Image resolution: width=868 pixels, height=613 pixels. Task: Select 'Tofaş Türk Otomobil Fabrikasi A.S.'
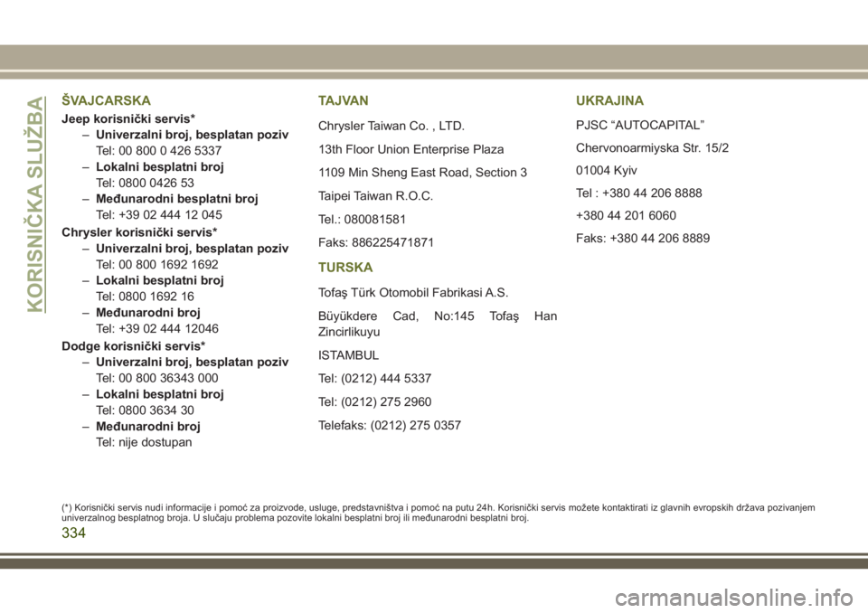click(413, 292)
